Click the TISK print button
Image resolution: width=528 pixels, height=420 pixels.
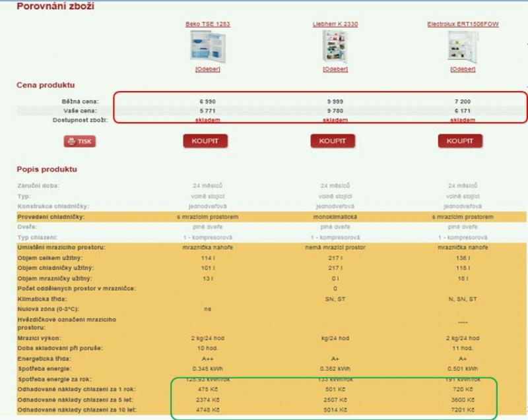click(80, 141)
